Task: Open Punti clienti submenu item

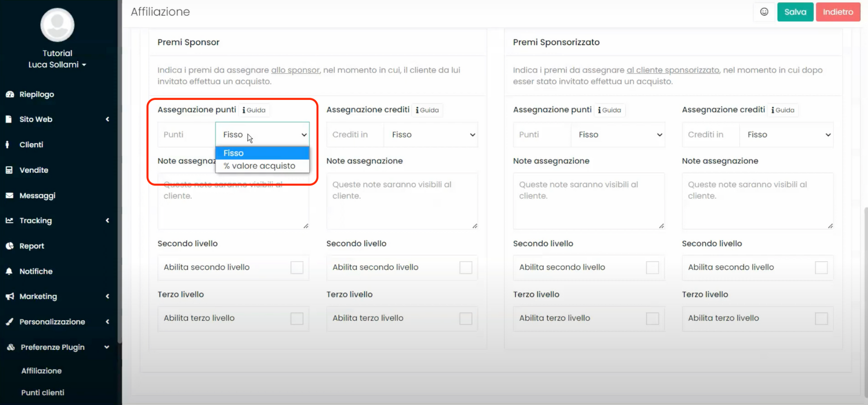Action: pos(42,392)
